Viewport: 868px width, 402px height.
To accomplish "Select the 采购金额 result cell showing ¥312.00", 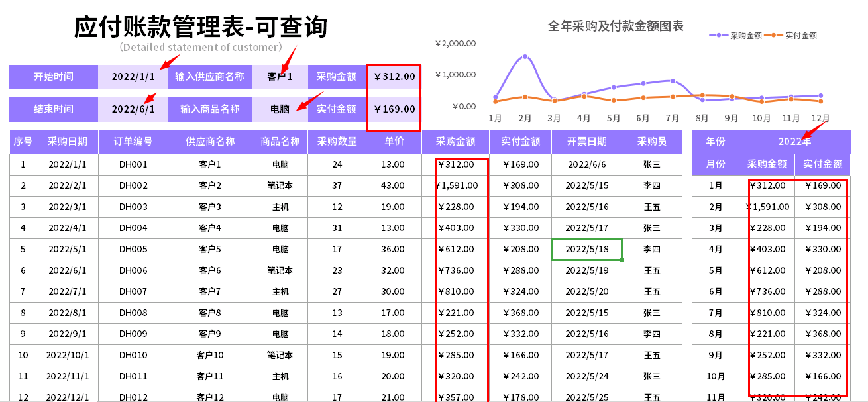I will click(x=393, y=77).
